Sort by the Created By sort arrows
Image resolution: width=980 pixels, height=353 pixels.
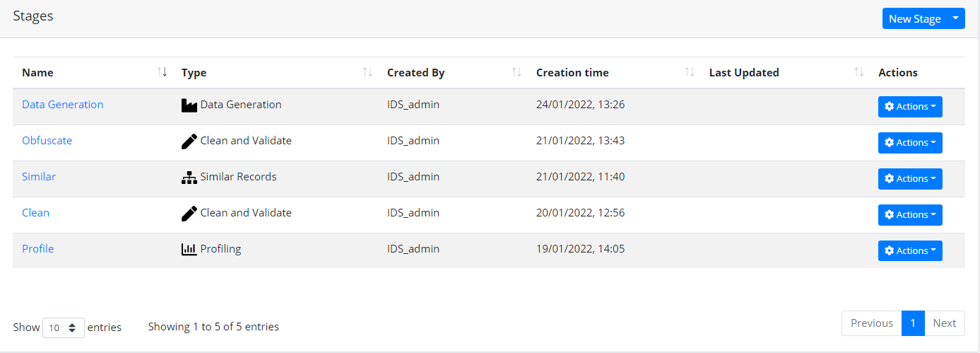coord(516,72)
